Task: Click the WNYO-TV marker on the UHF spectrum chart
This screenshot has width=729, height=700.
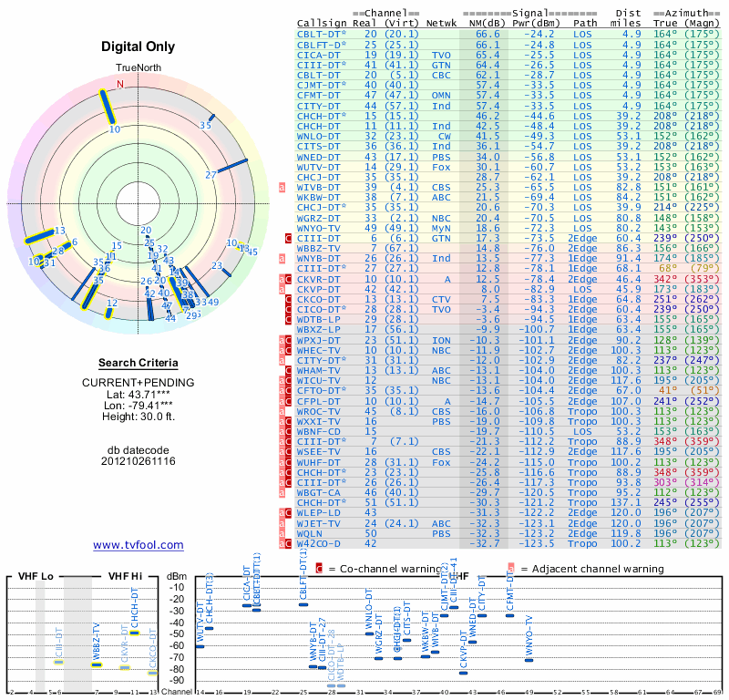Action: coord(529,660)
